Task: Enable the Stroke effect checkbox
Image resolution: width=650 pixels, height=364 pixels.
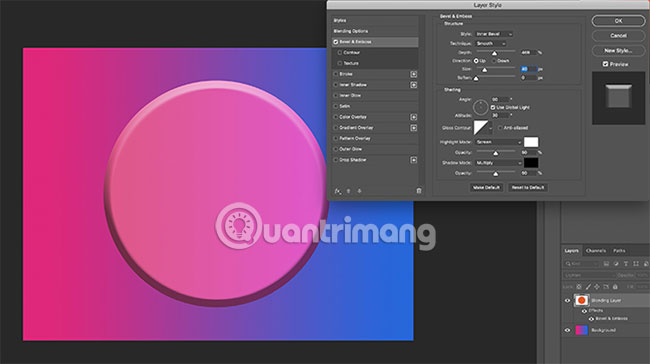Action: (336, 74)
